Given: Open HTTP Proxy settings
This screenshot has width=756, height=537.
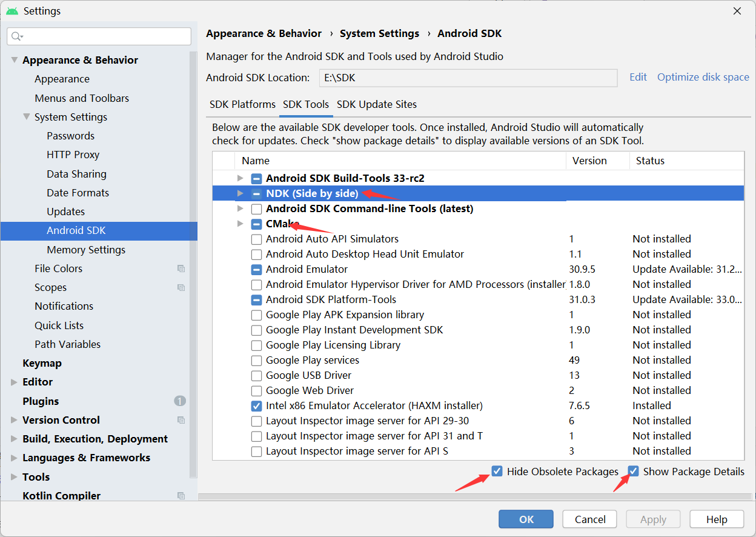Looking at the screenshot, I should [x=73, y=155].
